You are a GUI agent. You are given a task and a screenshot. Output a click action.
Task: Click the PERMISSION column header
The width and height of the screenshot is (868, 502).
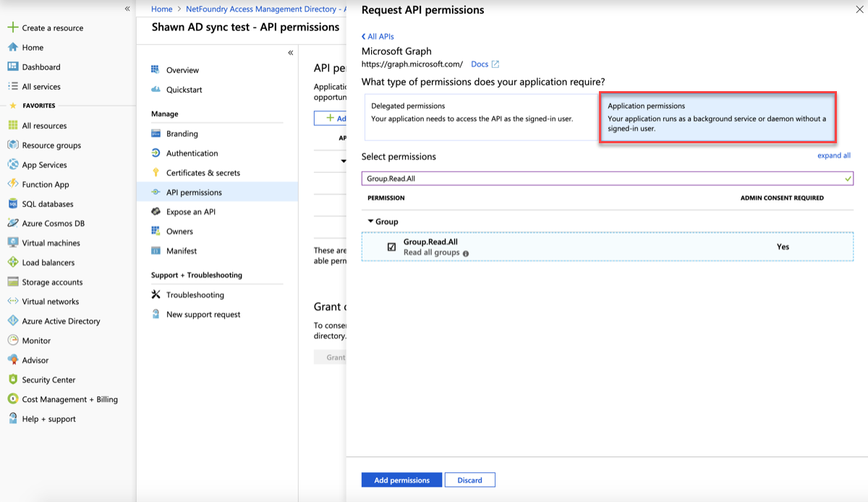(386, 197)
